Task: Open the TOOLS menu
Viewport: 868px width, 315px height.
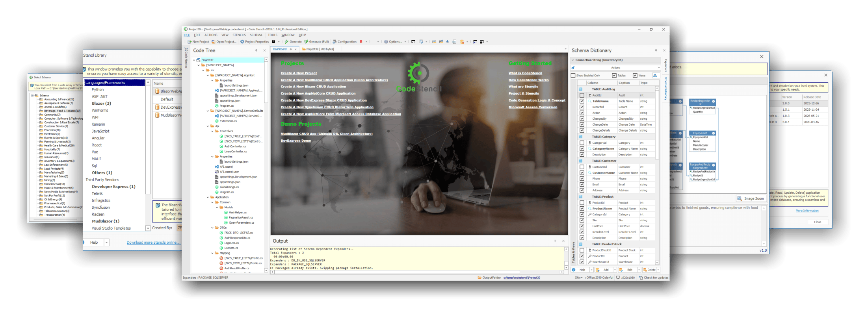Action: (273, 35)
